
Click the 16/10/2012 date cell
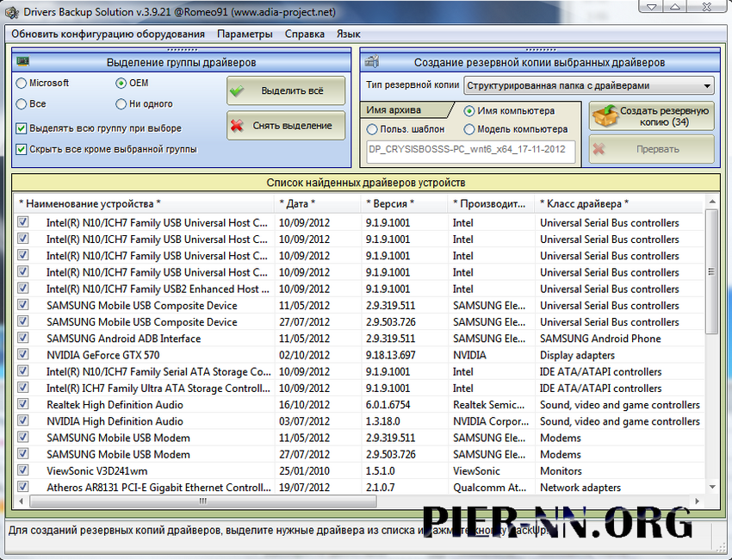[x=304, y=405]
